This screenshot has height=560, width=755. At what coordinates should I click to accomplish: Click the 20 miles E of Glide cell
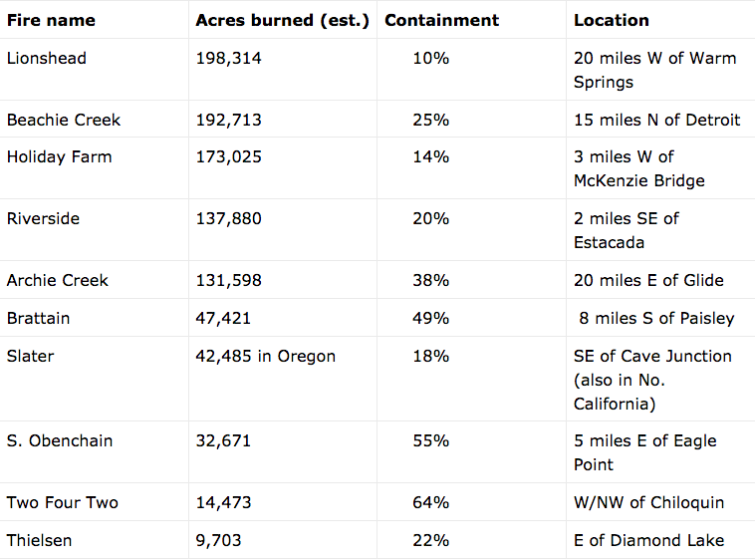point(648,280)
